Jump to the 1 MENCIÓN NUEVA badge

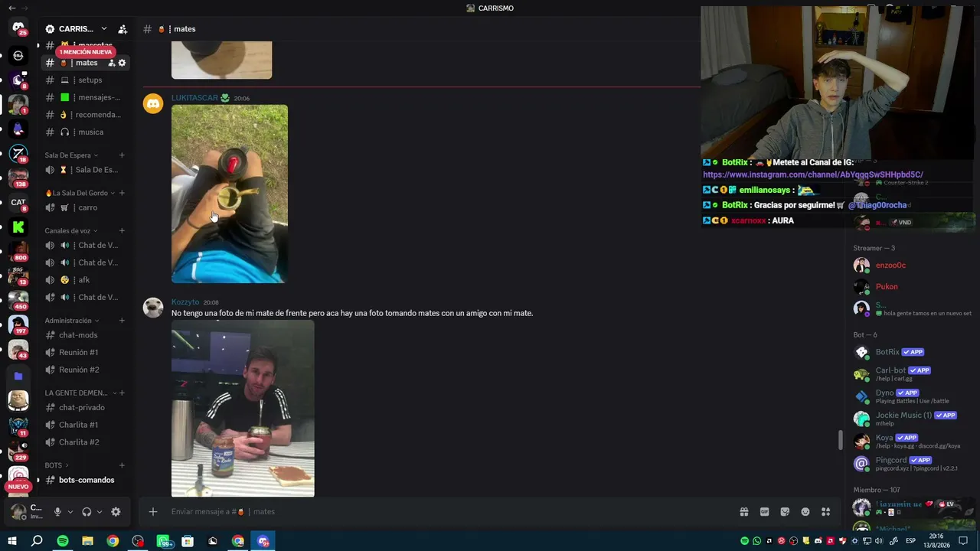[86, 52]
